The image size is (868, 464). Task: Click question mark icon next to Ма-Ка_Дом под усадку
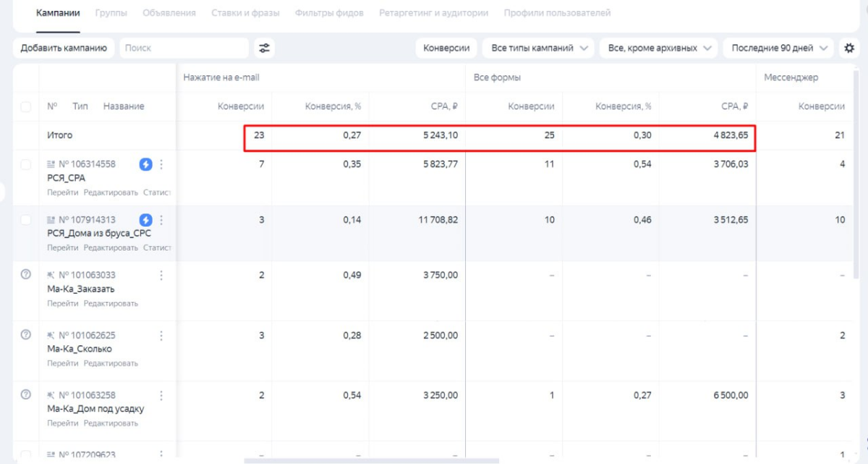(26, 395)
